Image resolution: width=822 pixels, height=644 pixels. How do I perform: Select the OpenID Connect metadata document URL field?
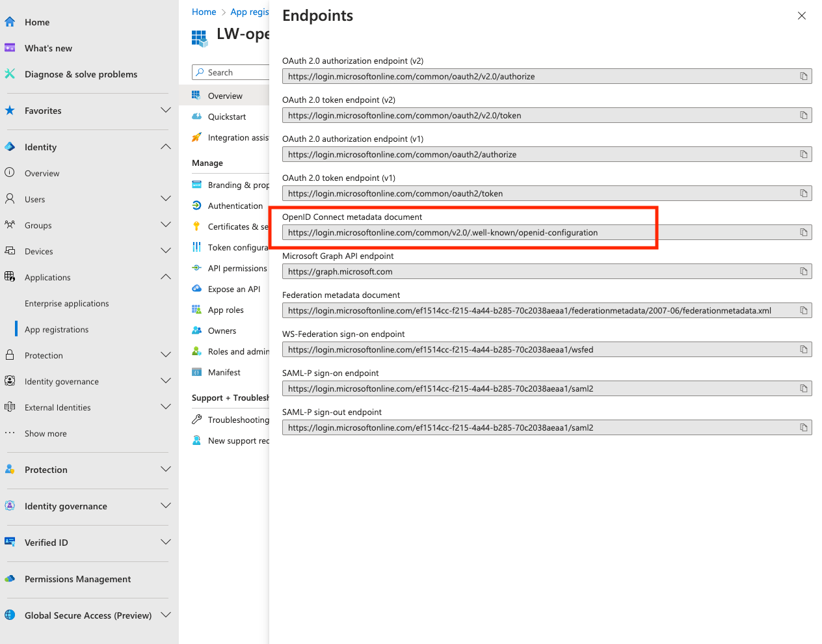tap(547, 232)
